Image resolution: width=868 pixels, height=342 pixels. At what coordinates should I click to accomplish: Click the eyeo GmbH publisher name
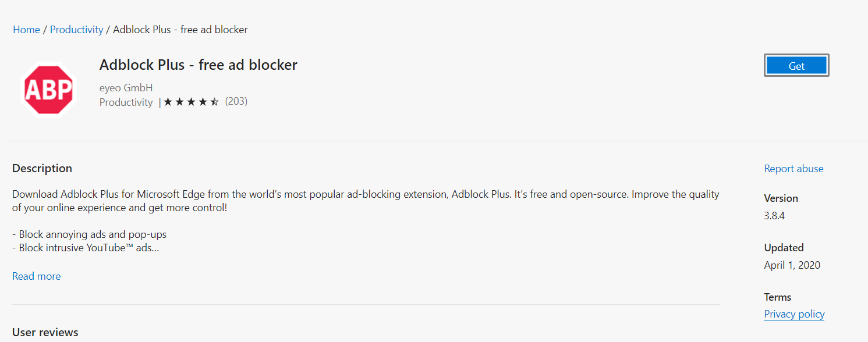126,88
